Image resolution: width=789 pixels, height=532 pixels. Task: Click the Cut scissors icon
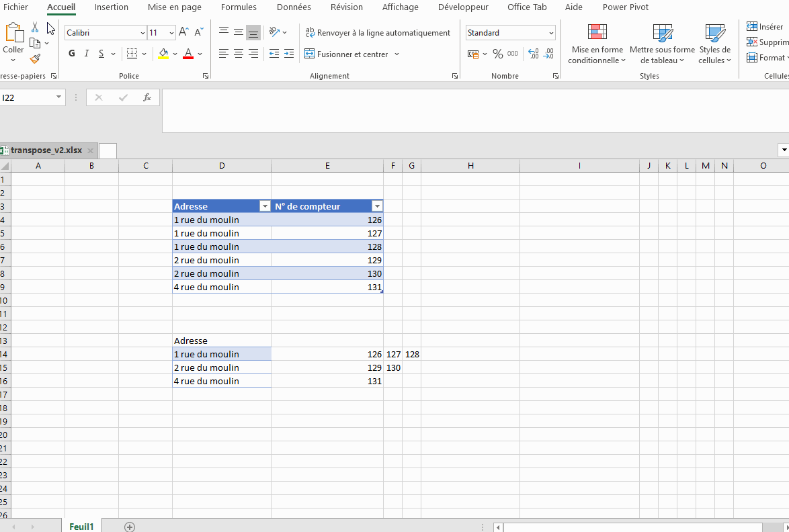click(35, 28)
